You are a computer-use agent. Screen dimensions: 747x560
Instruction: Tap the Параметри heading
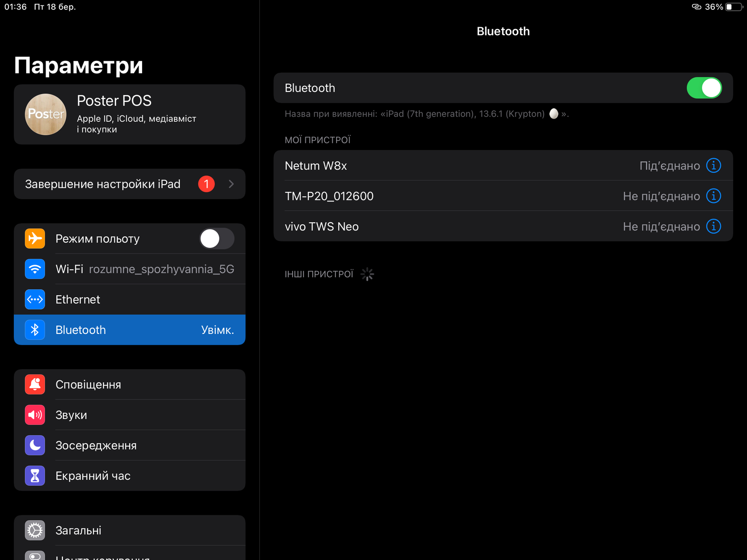pos(79,65)
